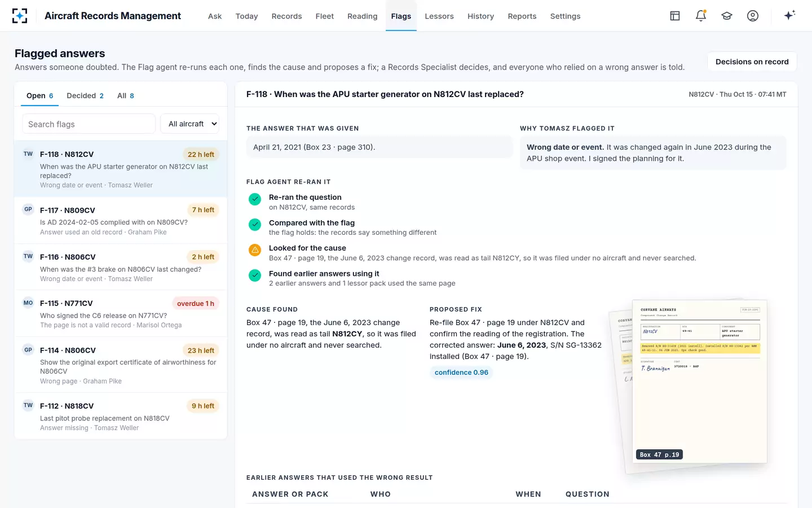Click the check icon beside 'Compared with the flag'
The image size is (812, 508).
coord(255,225)
